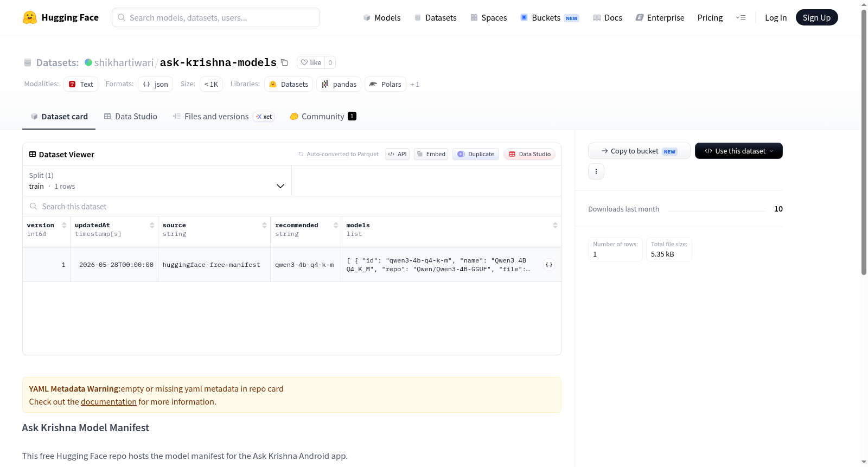Click the Hugging Face logo icon
The height and width of the screenshot is (467, 868).
pos(30,17)
